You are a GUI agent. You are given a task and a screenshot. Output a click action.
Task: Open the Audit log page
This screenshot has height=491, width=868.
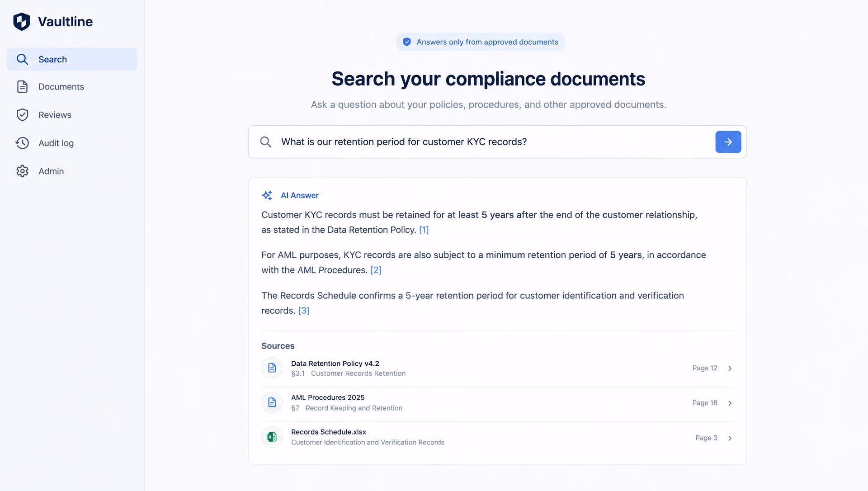click(x=72, y=143)
